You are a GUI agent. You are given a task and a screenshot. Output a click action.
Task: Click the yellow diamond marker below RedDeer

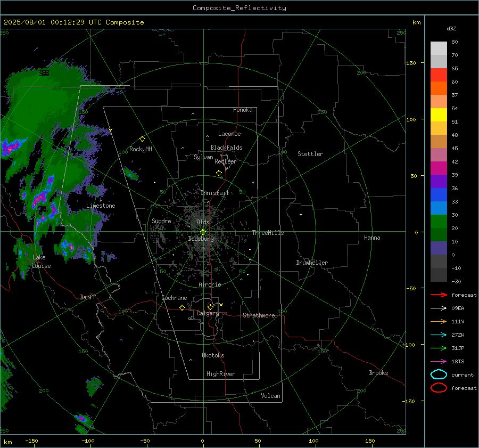[219, 173]
